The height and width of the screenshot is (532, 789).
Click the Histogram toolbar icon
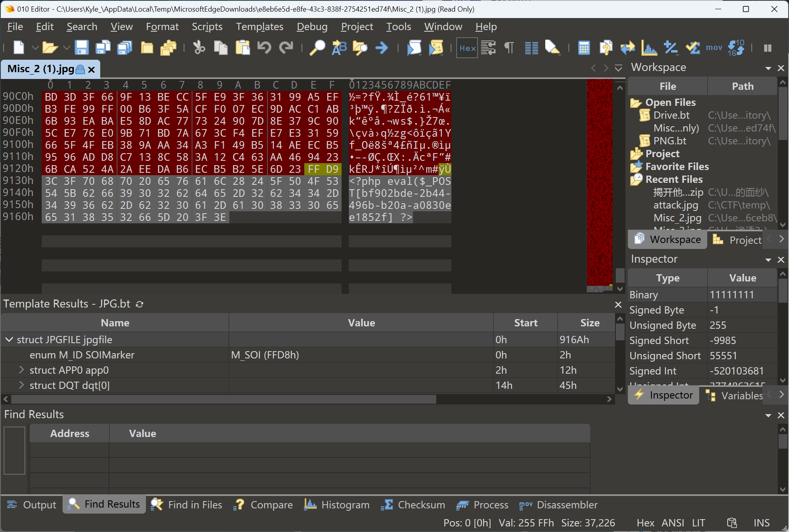click(x=649, y=48)
